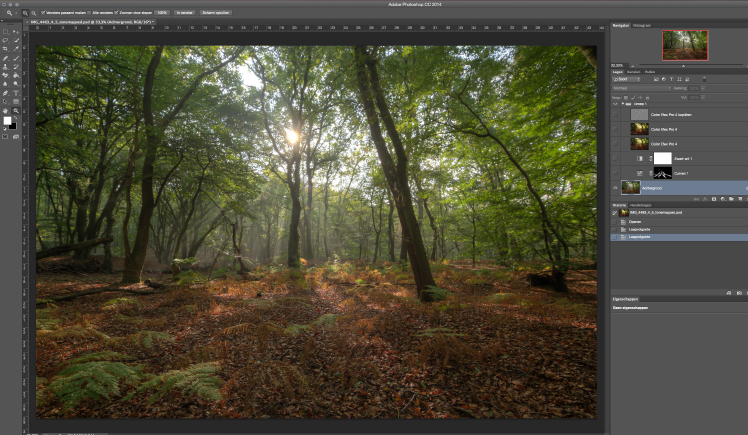Viewport: 748px width, 435px height.
Task: Toggle 'Vensters passend maken' checkbox
Action: 43,13
